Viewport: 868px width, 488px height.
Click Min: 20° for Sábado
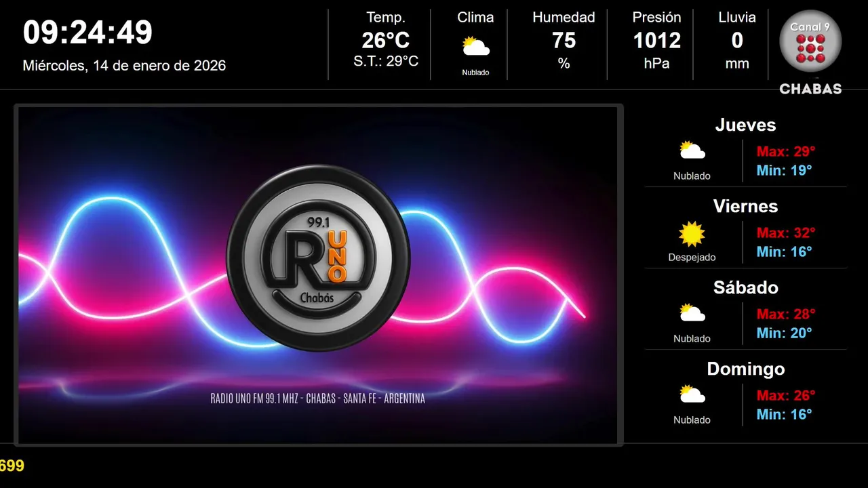pos(784,333)
